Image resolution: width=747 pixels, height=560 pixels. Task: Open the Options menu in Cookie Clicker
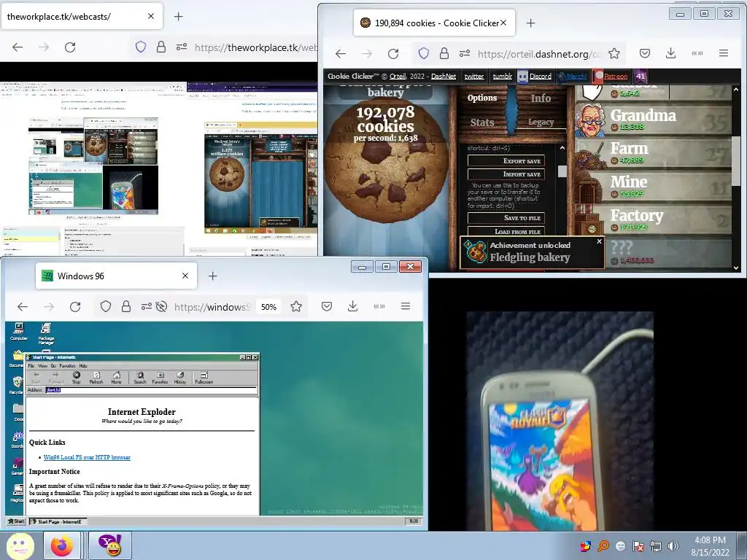(482, 98)
